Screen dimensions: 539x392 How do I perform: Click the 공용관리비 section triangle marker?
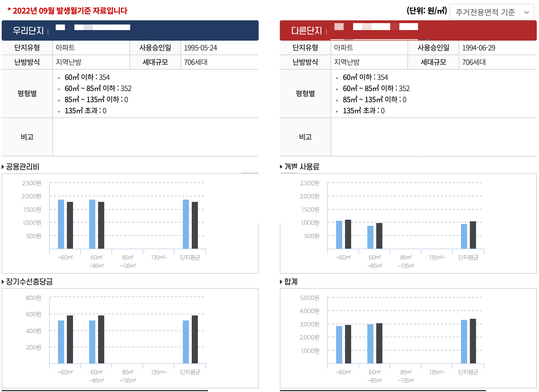point(3,167)
